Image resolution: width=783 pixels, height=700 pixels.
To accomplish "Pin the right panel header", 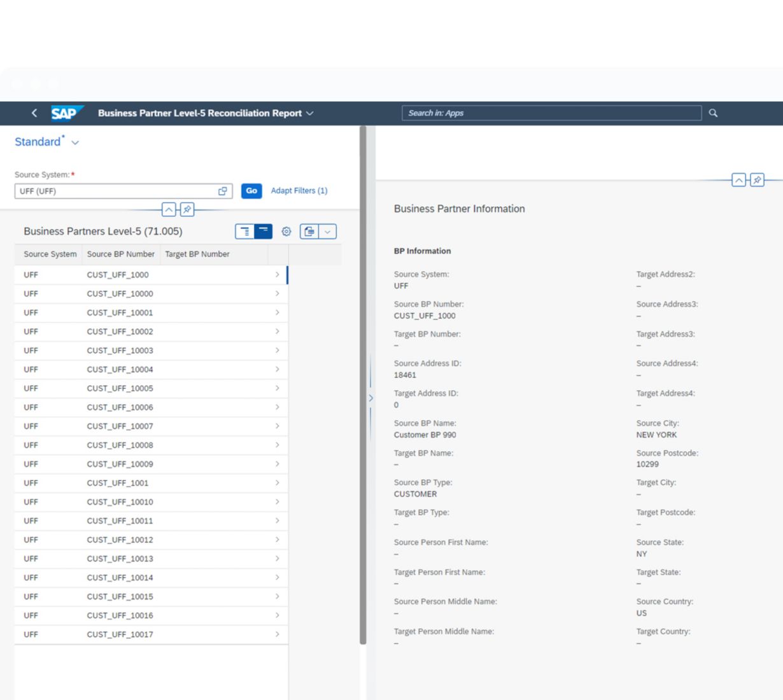I will [x=757, y=180].
